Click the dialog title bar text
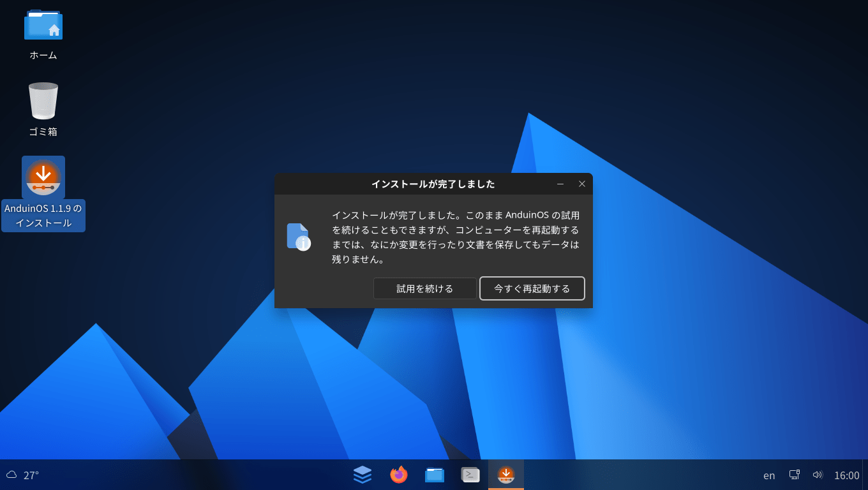 [x=433, y=184]
